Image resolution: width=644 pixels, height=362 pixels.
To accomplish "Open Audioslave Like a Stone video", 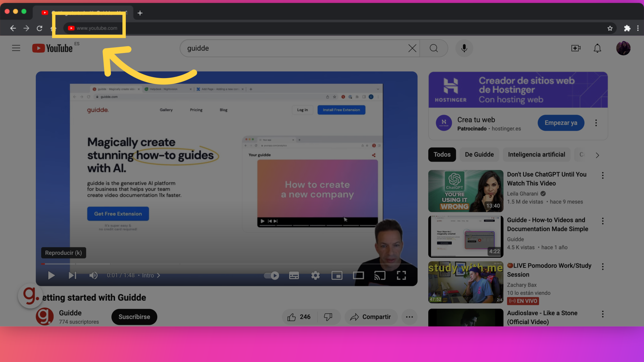I will 542,317.
